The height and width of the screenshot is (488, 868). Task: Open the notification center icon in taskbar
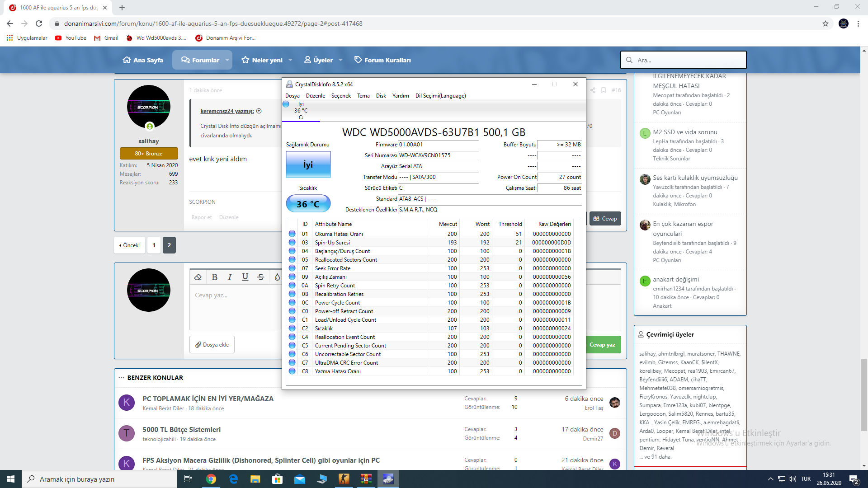854,479
